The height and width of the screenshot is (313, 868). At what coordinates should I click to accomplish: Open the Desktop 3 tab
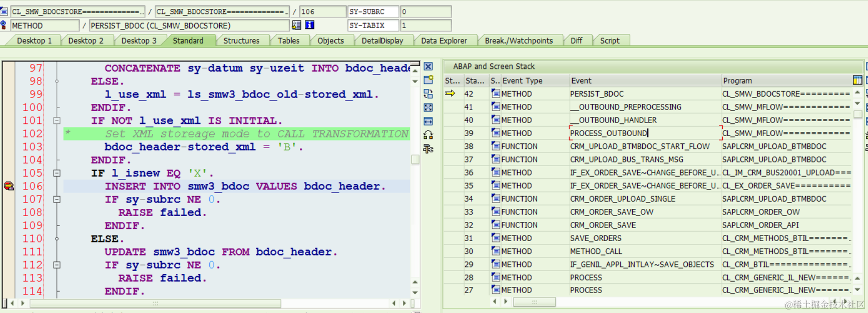pyautogui.click(x=139, y=40)
